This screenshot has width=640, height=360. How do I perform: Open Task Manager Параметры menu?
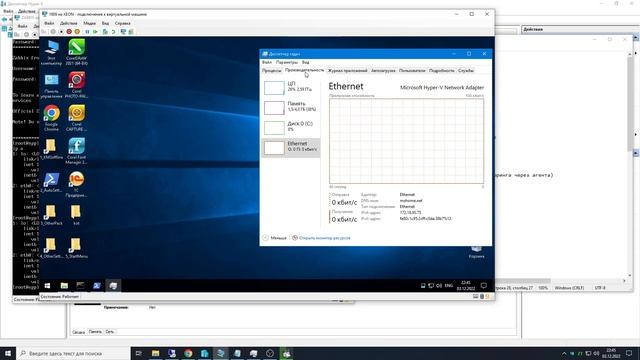[x=287, y=62]
